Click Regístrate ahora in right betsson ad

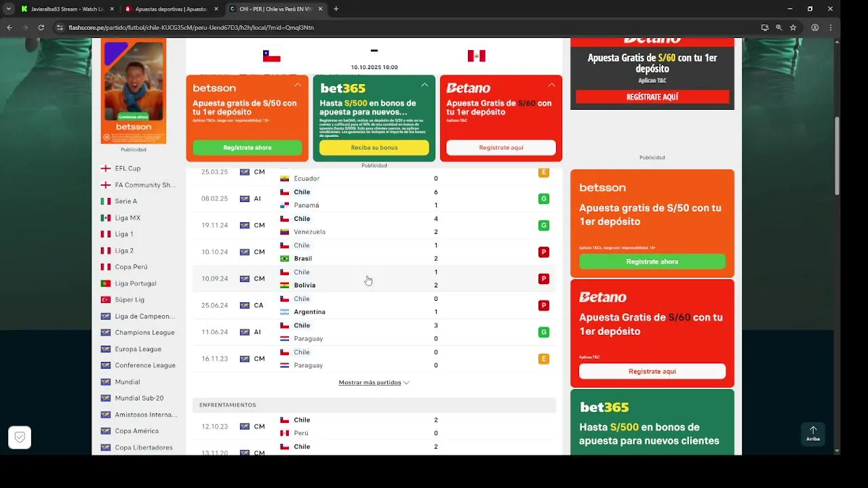pos(652,262)
